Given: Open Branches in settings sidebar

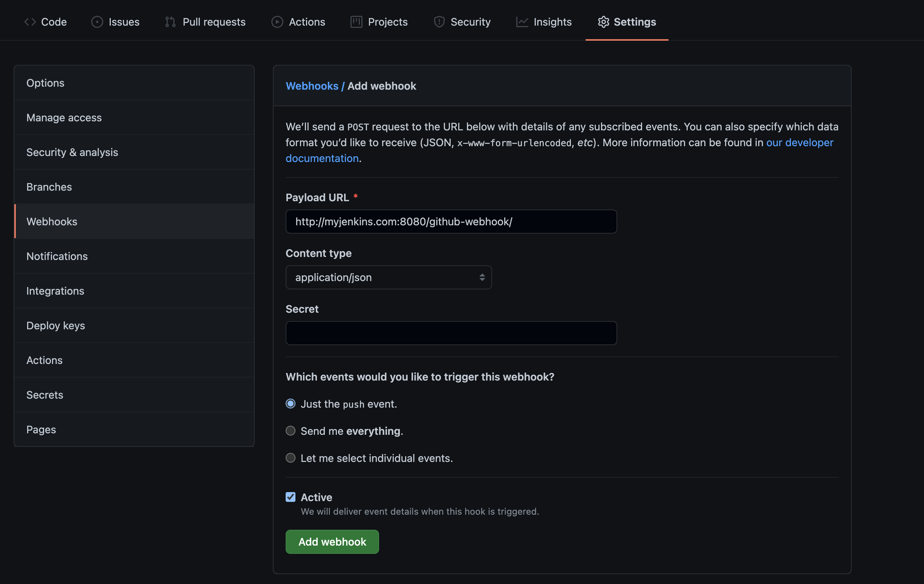Looking at the screenshot, I should tap(49, 187).
